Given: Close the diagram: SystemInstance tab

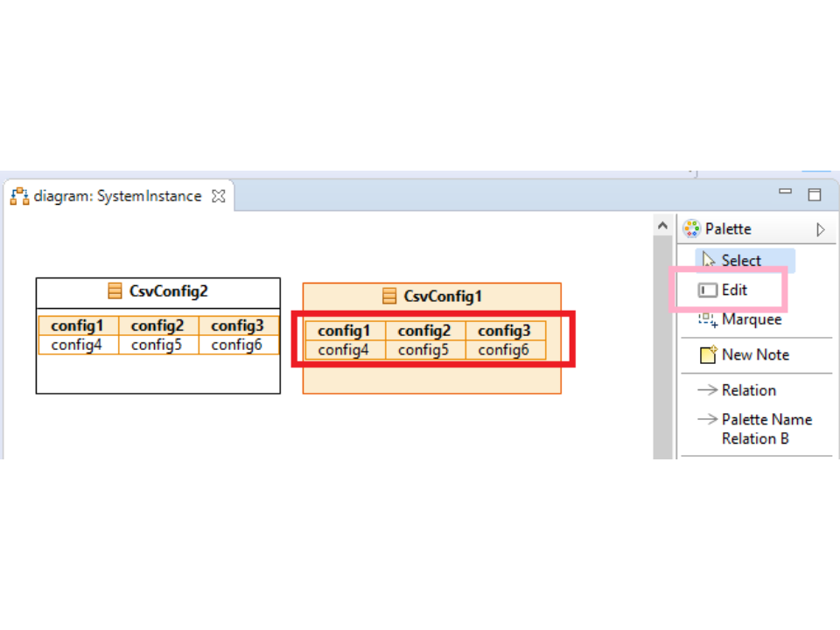Looking at the screenshot, I should 219,196.
